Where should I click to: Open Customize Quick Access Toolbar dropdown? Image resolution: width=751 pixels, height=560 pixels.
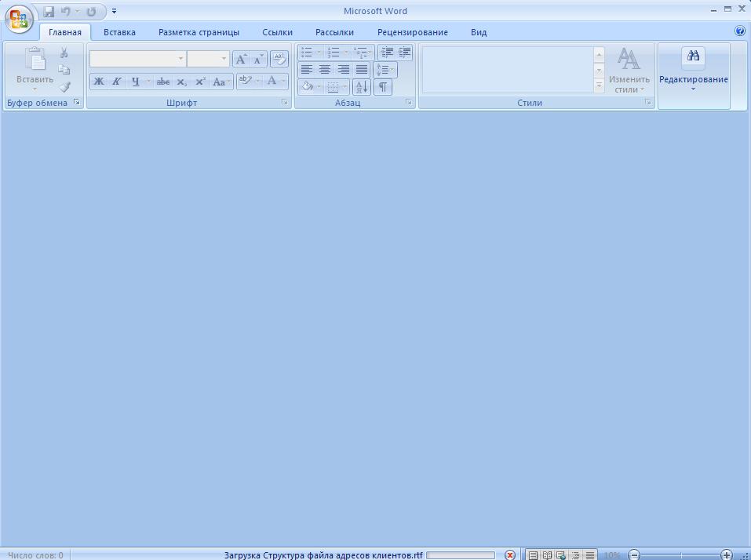click(114, 11)
